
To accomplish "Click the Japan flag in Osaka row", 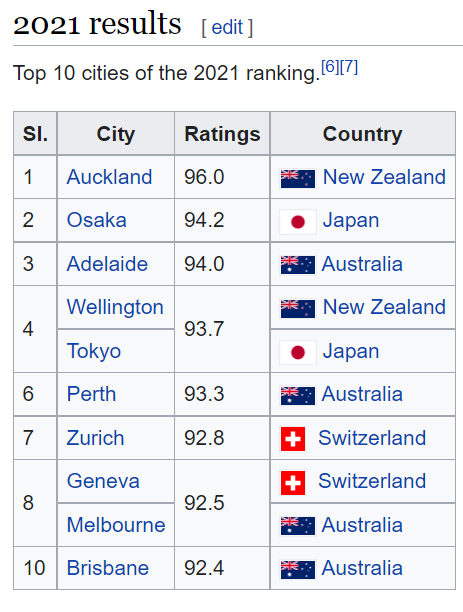I will click(x=297, y=222).
